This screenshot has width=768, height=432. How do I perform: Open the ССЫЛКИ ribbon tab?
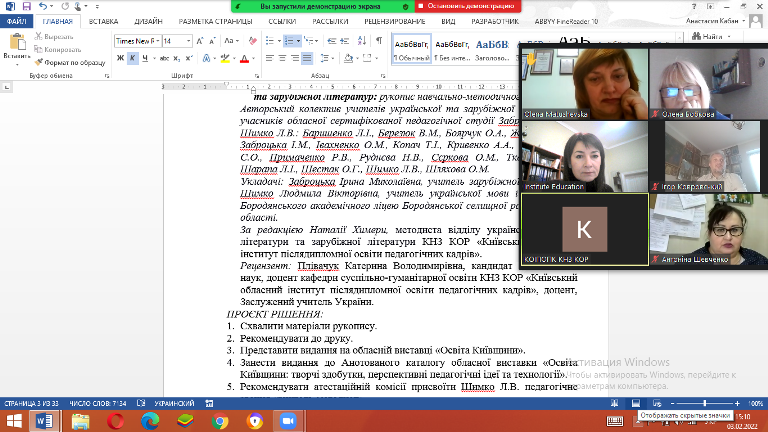point(282,22)
